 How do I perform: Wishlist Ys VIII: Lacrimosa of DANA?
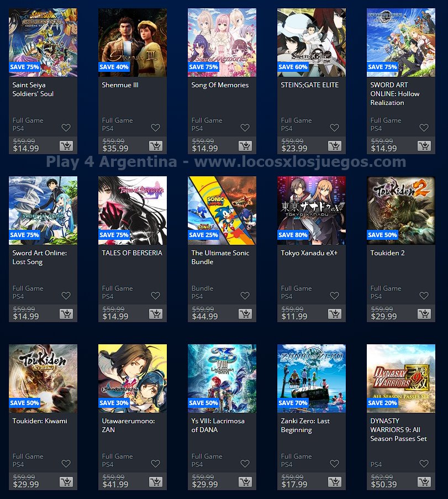tap(245, 464)
